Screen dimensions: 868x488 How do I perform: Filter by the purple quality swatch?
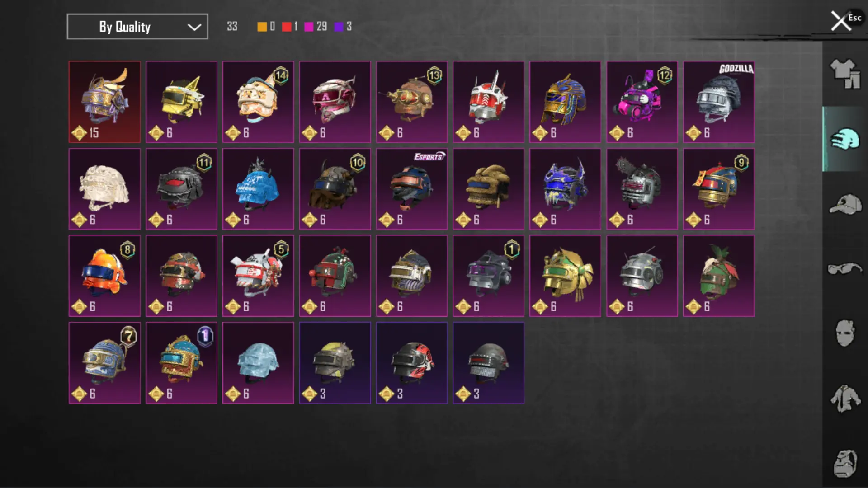pyautogui.click(x=339, y=27)
